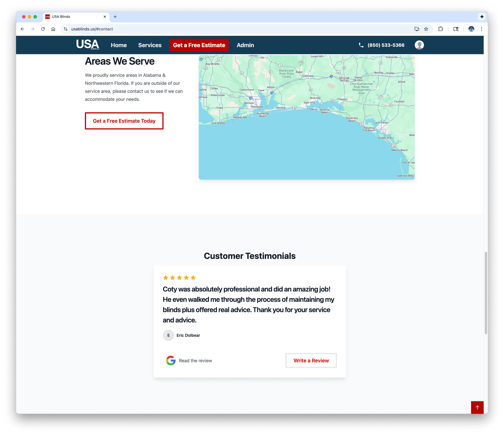Go back to previous page
The height and width of the screenshot is (435, 504).
22,29
